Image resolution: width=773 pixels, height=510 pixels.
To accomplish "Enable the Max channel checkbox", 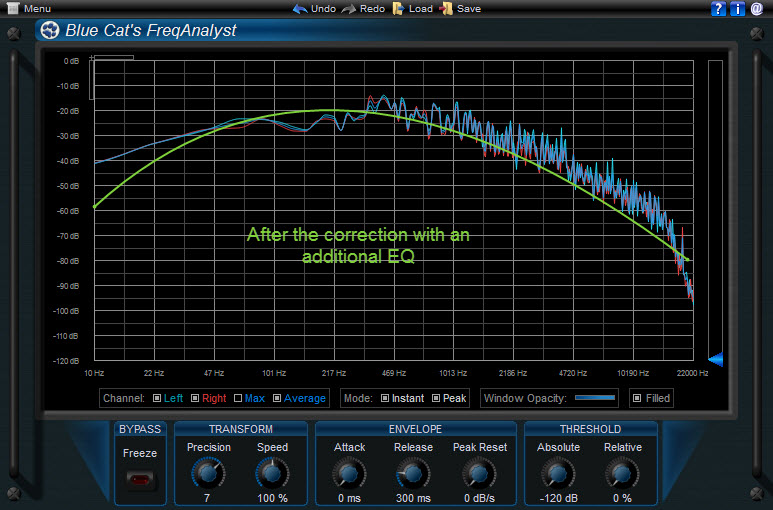I will [x=238, y=398].
